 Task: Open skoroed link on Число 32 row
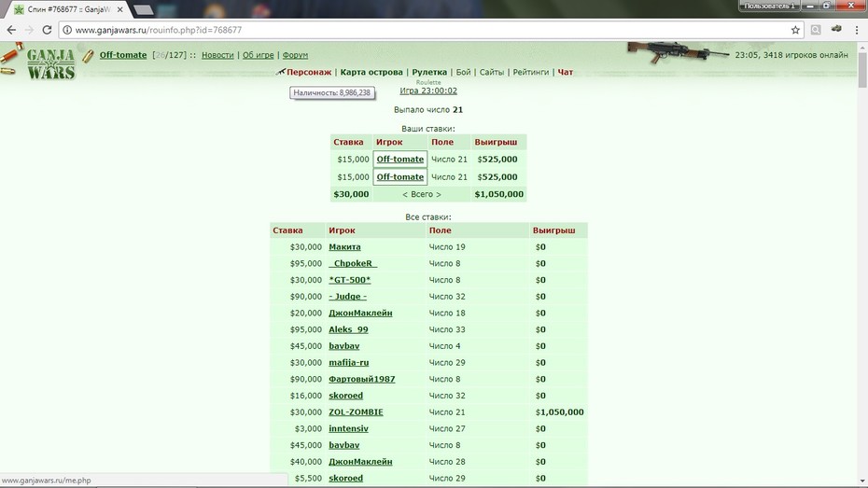click(346, 397)
